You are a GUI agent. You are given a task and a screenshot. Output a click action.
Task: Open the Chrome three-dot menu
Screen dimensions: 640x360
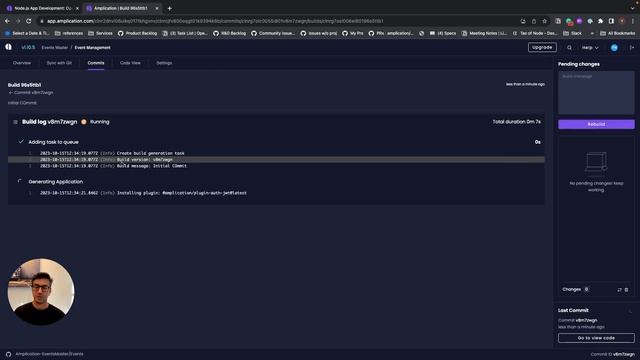tap(633, 21)
